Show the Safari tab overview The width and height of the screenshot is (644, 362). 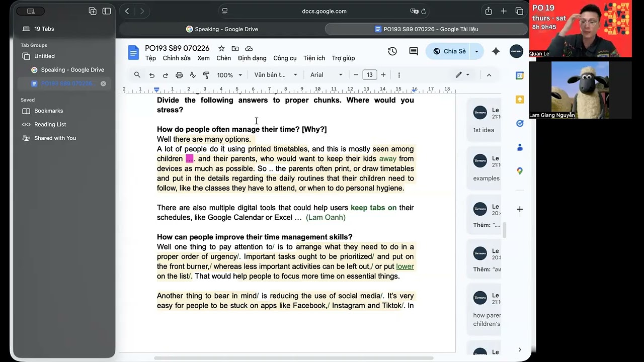click(x=519, y=11)
